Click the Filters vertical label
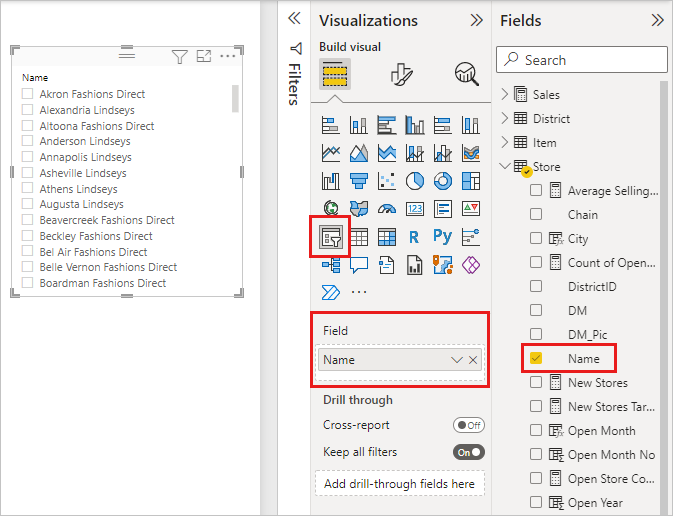The height and width of the screenshot is (516, 673). pyautogui.click(x=294, y=84)
